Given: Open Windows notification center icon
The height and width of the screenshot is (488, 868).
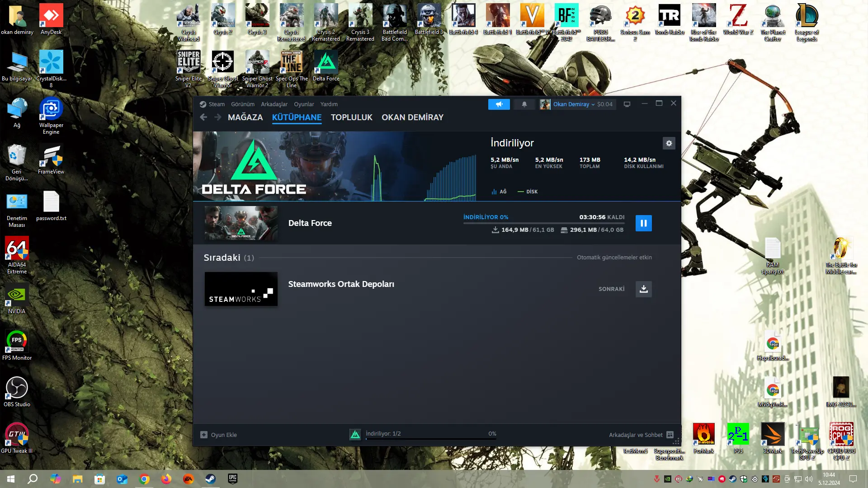Looking at the screenshot, I should tap(853, 479).
